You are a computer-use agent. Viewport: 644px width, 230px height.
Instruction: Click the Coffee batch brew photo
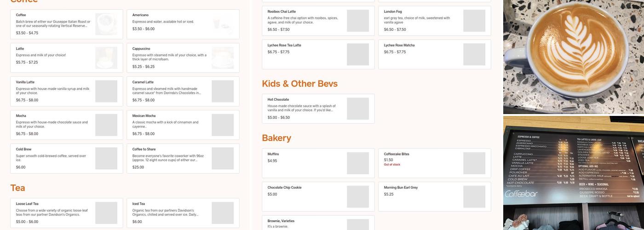106,24
